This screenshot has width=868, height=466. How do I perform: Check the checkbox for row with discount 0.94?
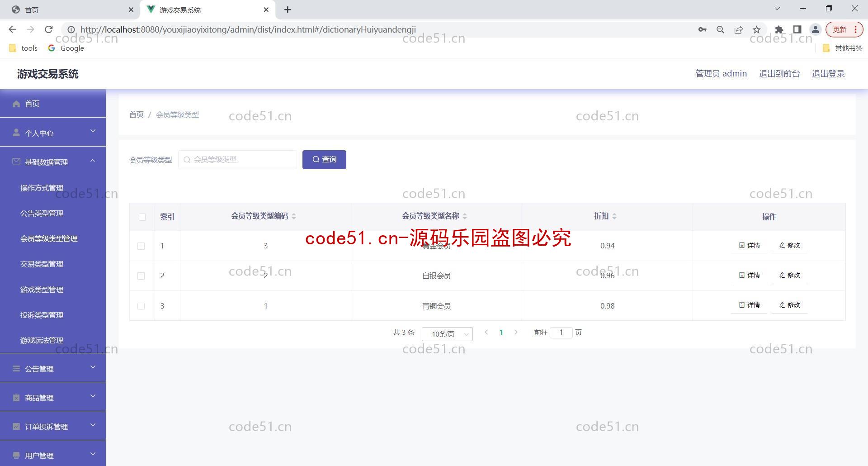[141, 246]
